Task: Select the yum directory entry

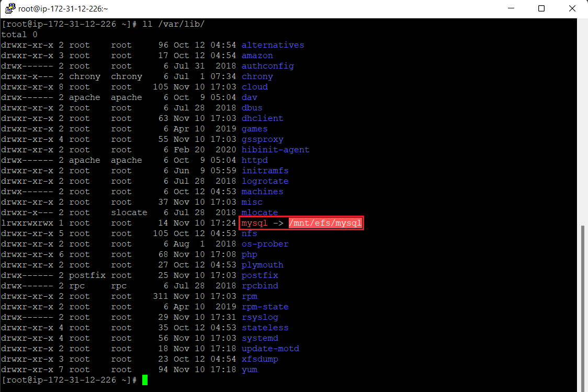Action: tap(249, 369)
